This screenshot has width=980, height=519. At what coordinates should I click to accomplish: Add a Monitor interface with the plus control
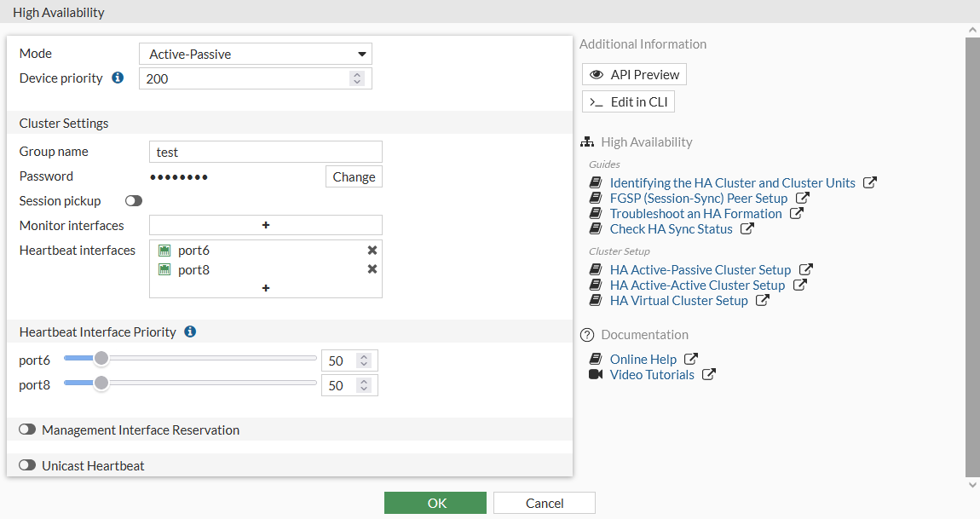click(265, 225)
